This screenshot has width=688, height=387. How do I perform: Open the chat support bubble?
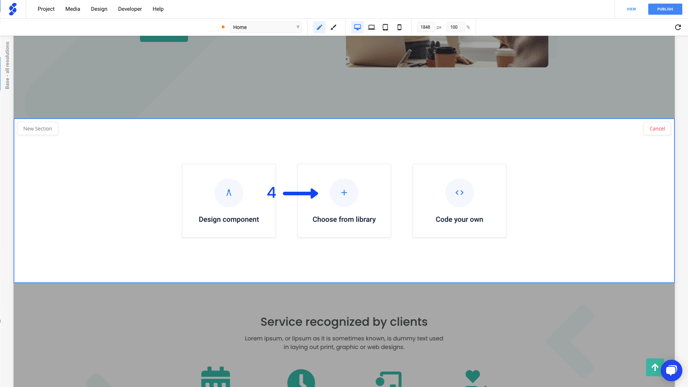coord(671,370)
